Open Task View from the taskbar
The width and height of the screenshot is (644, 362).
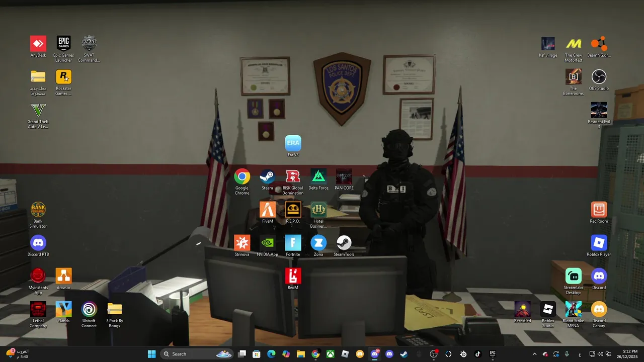[x=242, y=354]
